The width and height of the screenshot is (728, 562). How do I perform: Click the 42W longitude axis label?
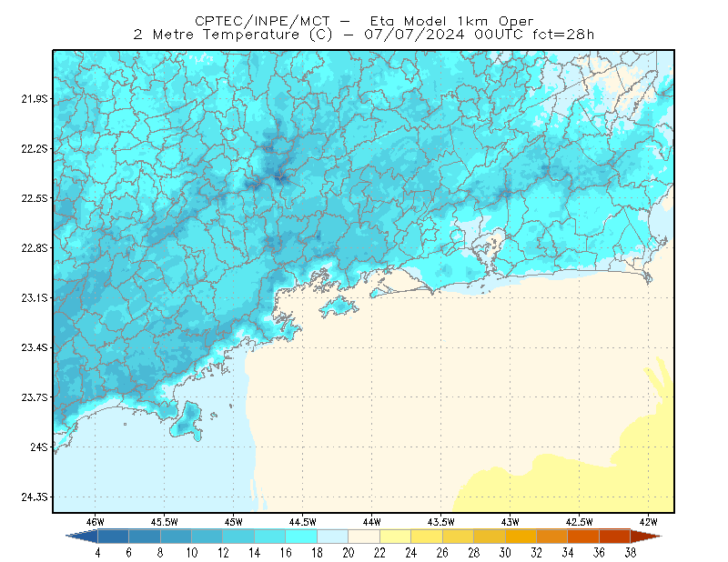(x=648, y=522)
